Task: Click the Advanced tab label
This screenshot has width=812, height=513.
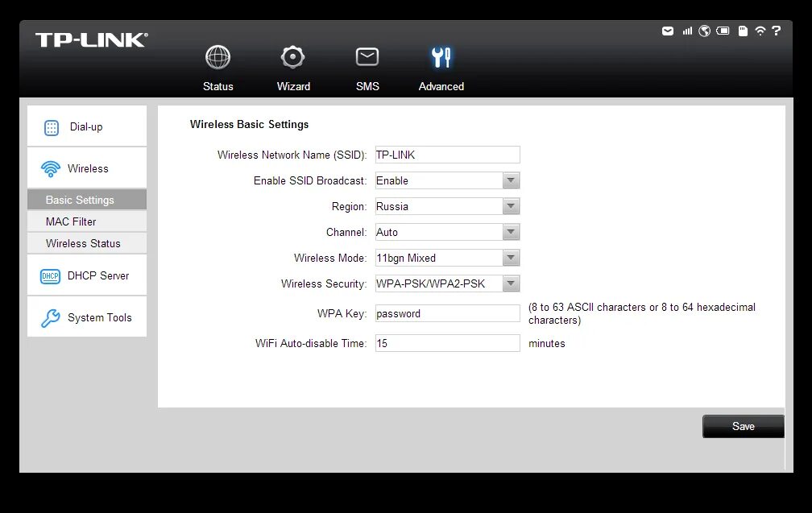Action: pyautogui.click(x=441, y=86)
